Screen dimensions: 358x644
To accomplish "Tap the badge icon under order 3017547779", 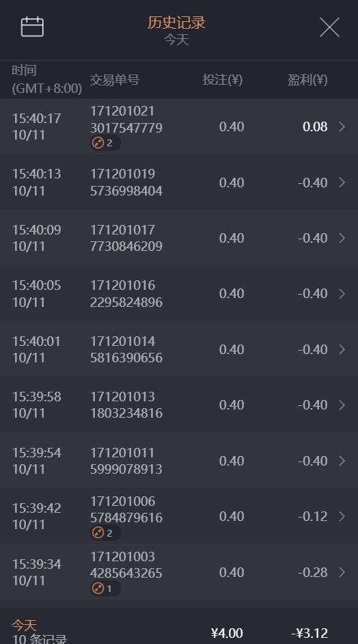I will (x=105, y=143).
